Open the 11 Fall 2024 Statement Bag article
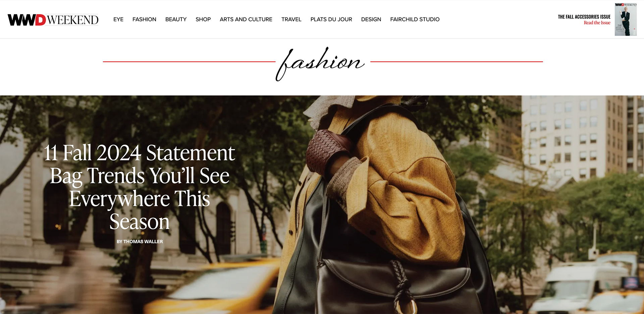The height and width of the screenshot is (314, 644). [x=140, y=187]
